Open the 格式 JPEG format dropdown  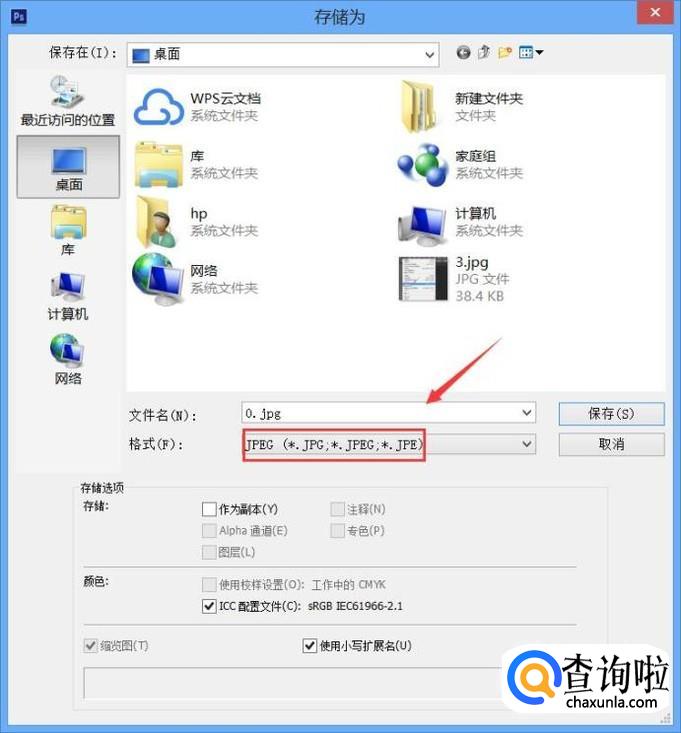coord(388,445)
